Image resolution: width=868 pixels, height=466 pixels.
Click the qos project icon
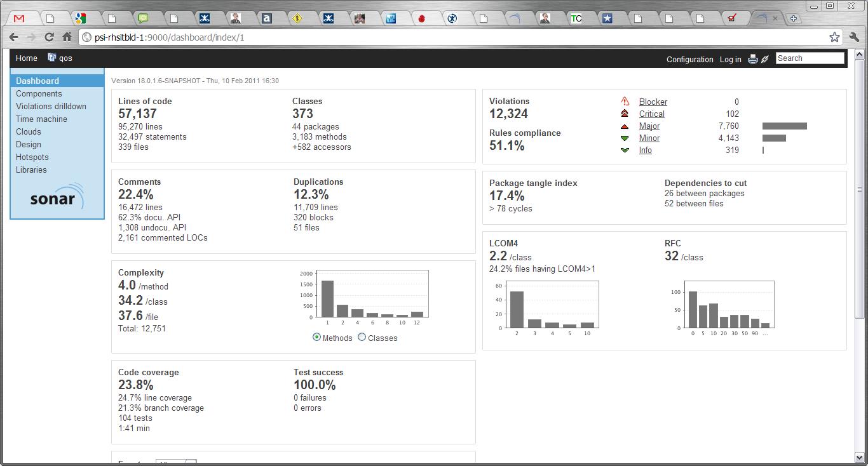[x=52, y=58]
